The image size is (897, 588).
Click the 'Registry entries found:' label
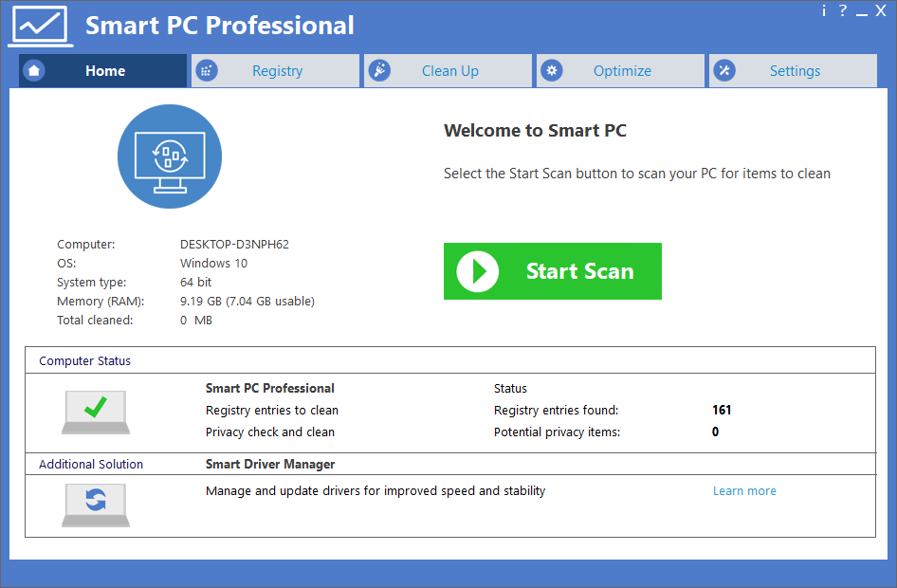556,410
